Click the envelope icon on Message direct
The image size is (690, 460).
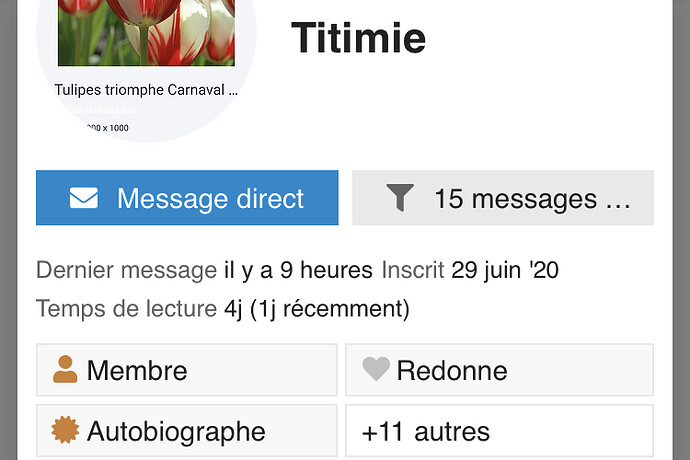tap(84, 198)
